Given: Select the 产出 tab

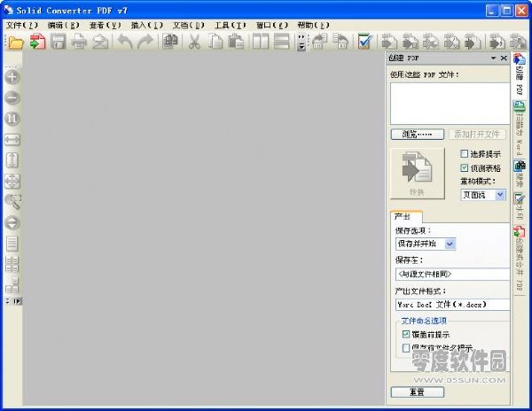Looking at the screenshot, I should coord(405,217).
